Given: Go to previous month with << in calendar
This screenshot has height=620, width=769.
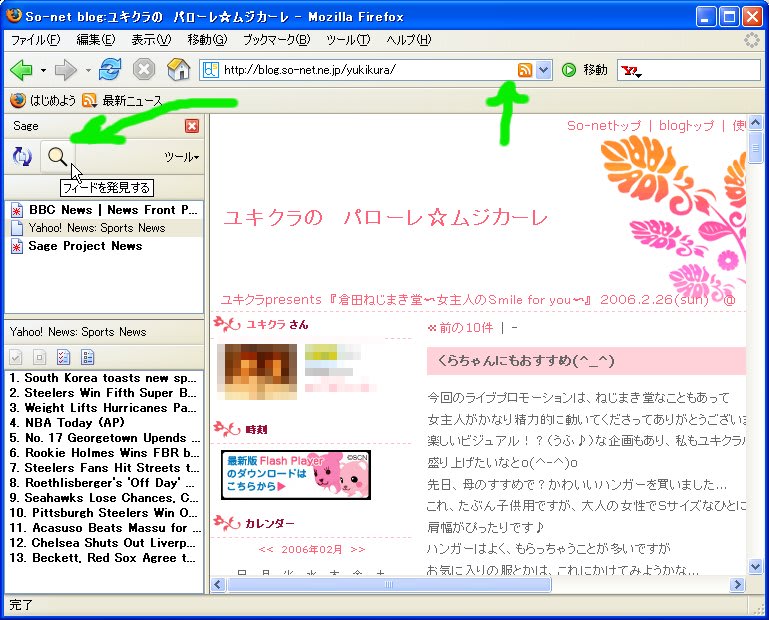Looking at the screenshot, I should [266, 549].
